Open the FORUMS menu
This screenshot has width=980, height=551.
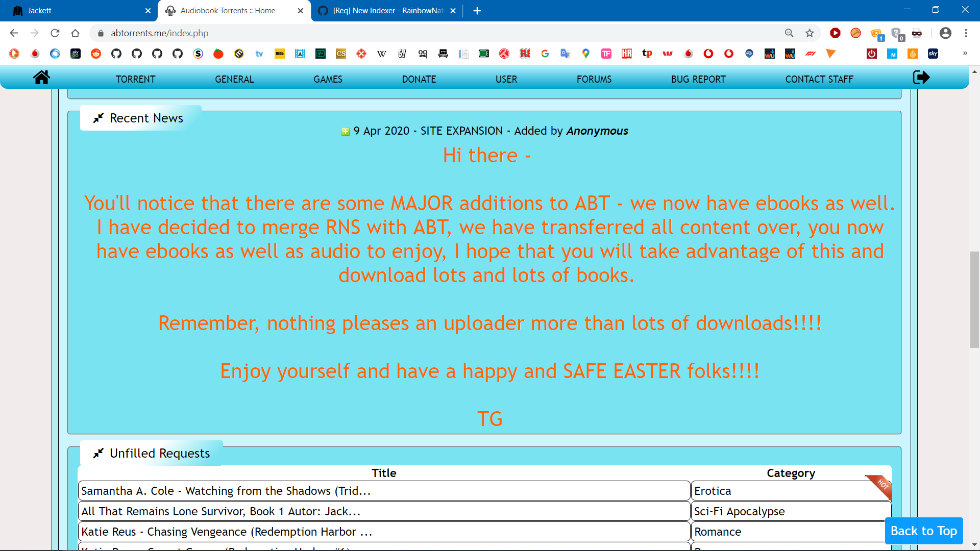tap(594, 79)
